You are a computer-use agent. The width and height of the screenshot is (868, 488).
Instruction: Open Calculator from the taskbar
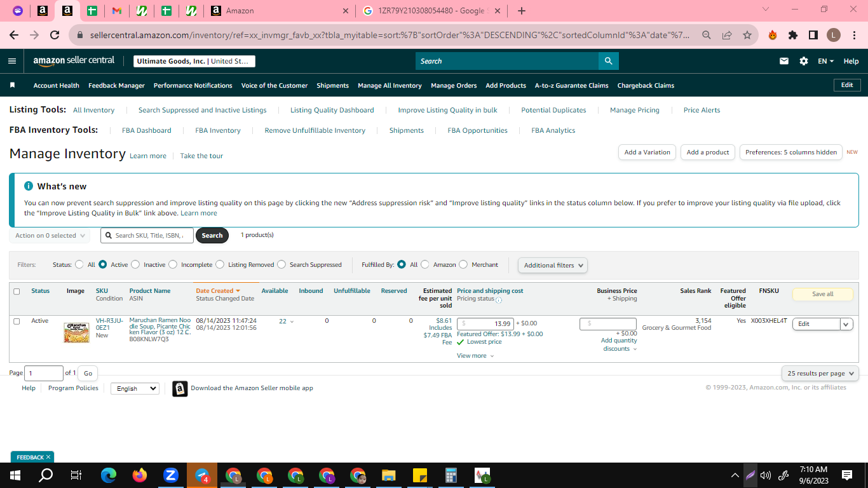pyautogui.click(x=451, y=475)
